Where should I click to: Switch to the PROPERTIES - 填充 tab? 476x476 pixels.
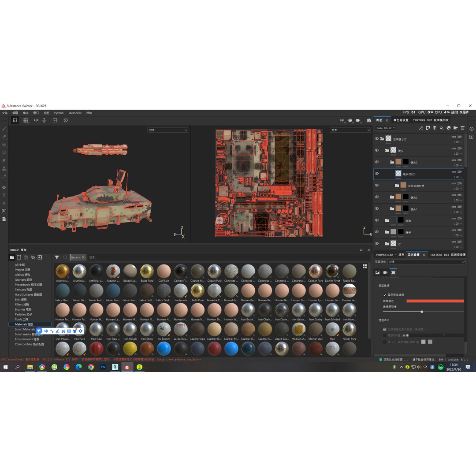click(x=390, y=255)
